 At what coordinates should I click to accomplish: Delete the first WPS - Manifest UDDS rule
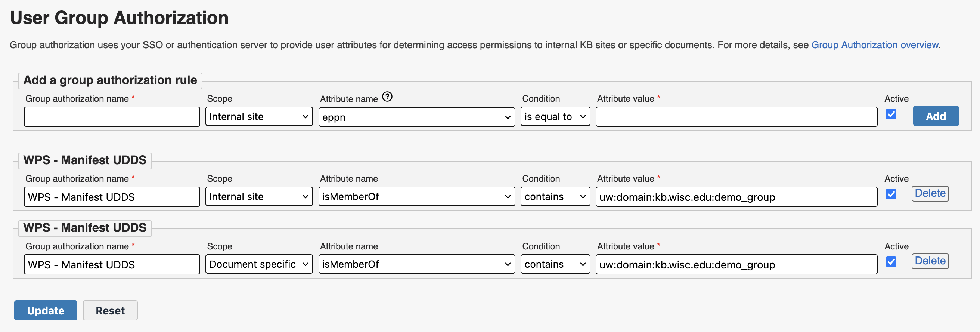pos(930,193)
